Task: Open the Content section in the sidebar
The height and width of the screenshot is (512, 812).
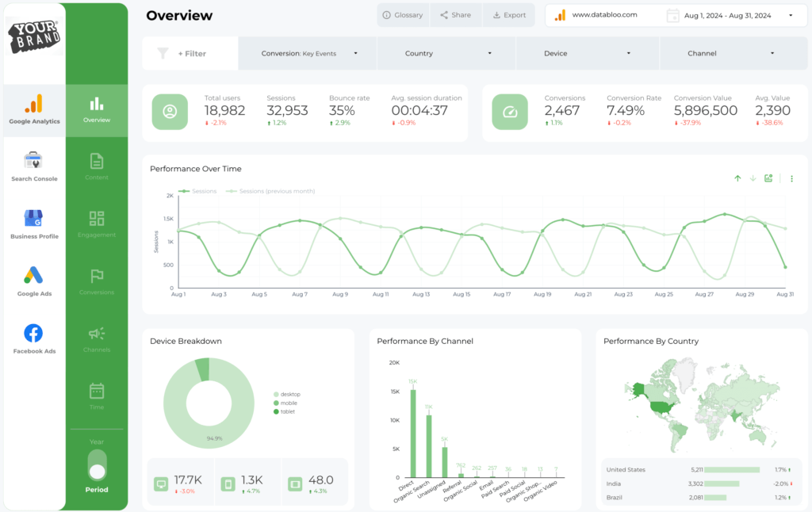Action: [x=96, y=164]
